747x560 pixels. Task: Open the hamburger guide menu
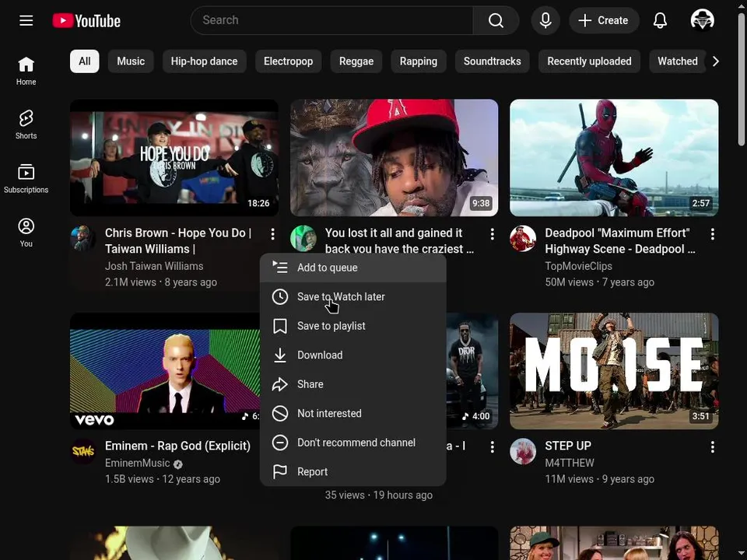click(x=26, y=20)
